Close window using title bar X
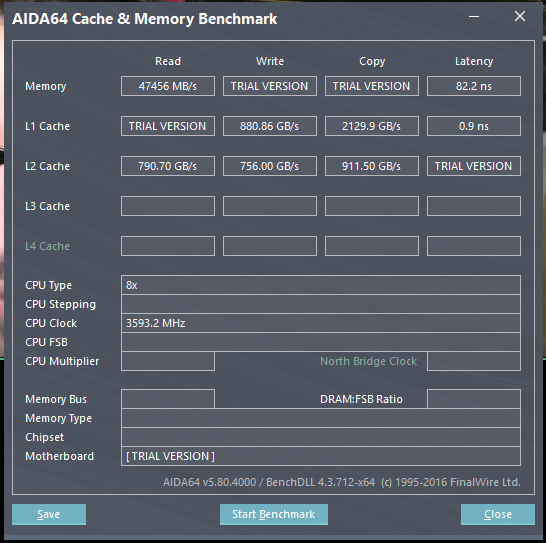 coord(520,16)
